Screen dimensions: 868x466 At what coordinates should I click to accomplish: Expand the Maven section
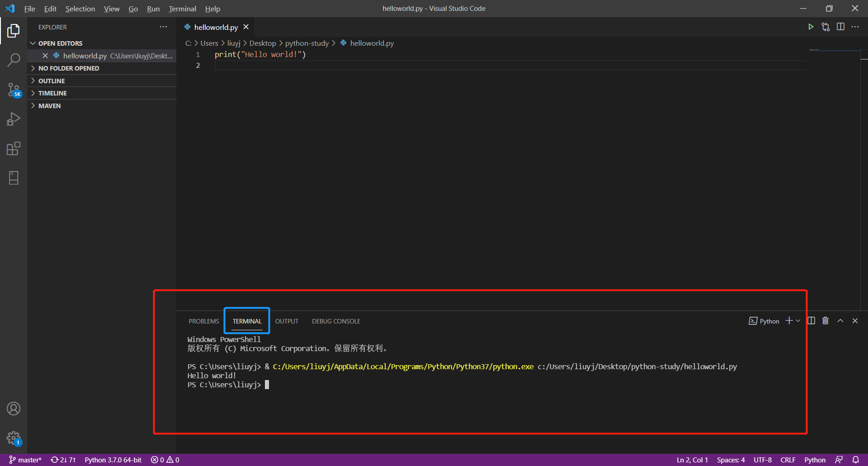click(102, 106)
